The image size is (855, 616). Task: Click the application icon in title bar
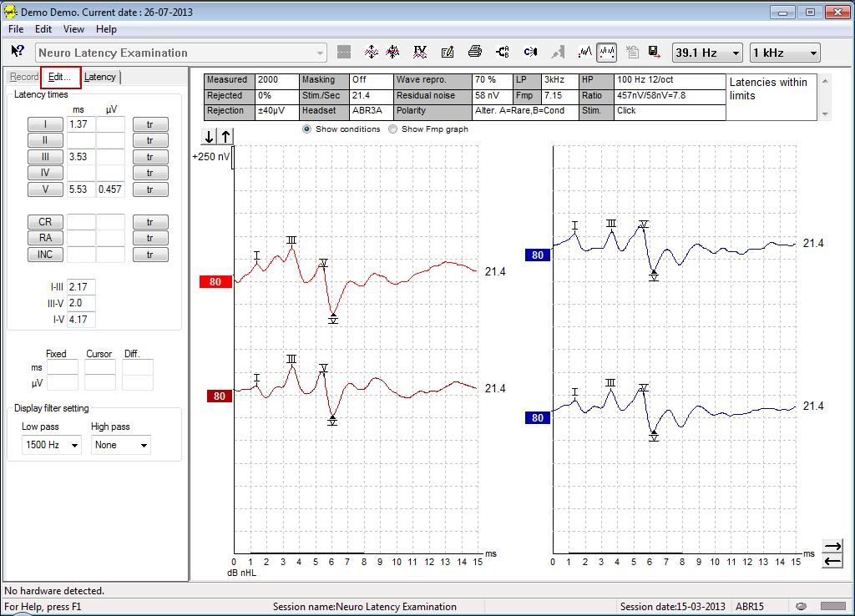click(x=10, y=12)
